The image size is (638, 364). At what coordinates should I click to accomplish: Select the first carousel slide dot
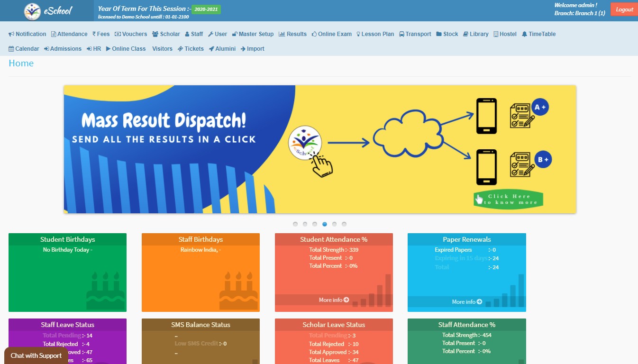(295, 224)
